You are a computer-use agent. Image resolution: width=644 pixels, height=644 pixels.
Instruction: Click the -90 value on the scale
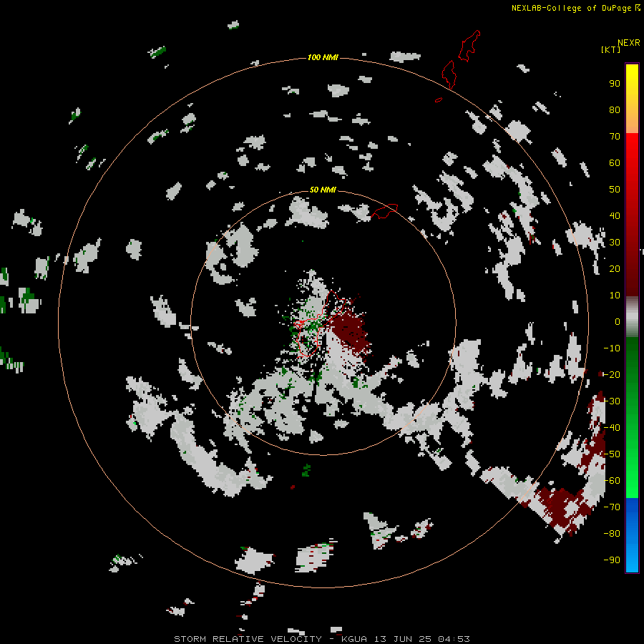coord(612,560)
